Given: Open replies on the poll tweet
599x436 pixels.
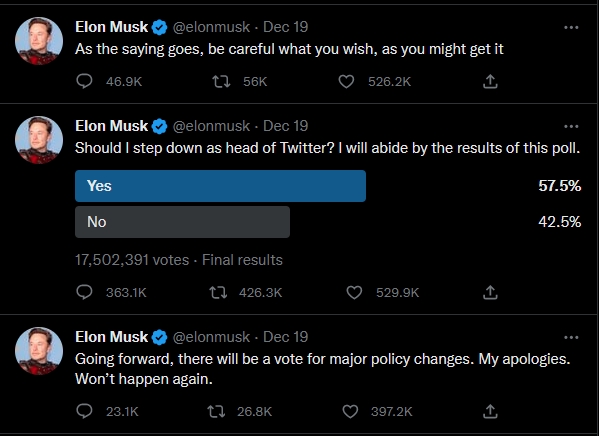Looking at the screenshot, I should point(84,292).
